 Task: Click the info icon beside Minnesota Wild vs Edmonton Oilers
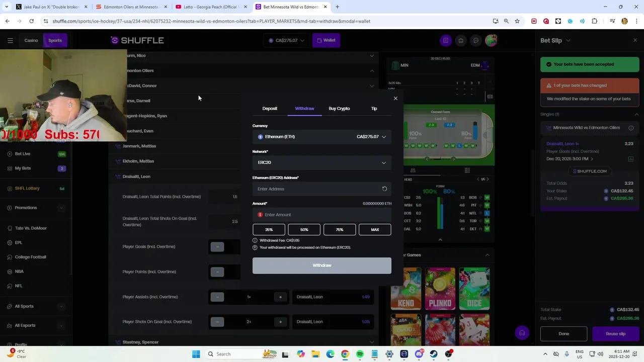click(631, 128)
